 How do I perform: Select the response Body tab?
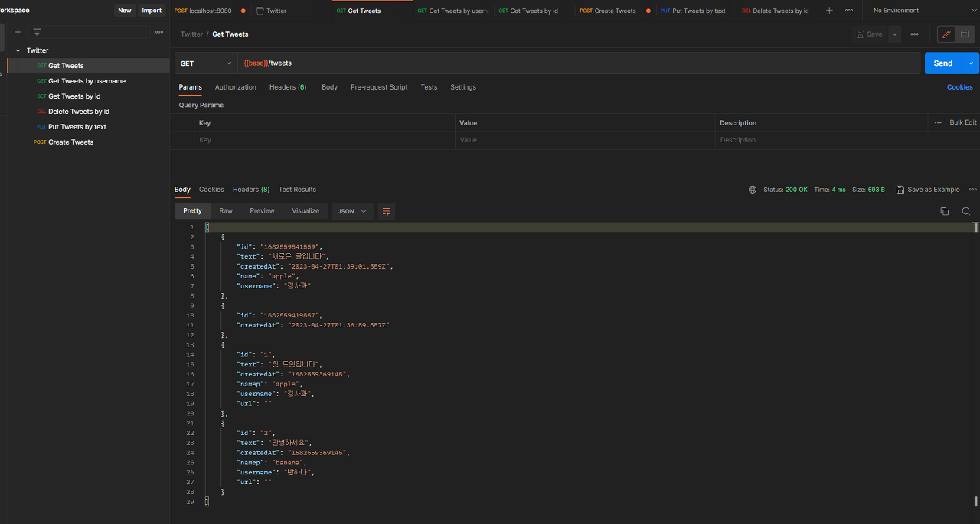(x=182, y=190)
